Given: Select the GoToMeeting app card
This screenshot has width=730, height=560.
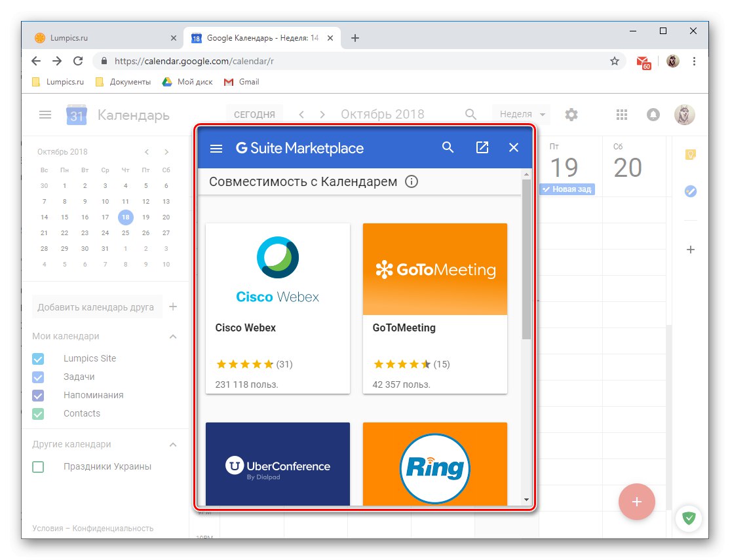Looking at the screenshot, I should pos(434,308).
